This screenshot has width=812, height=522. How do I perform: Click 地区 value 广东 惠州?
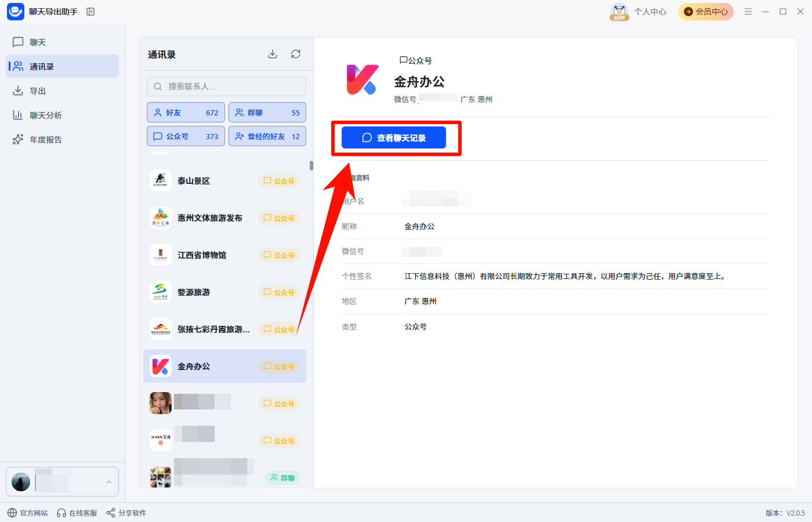point(420,301)
